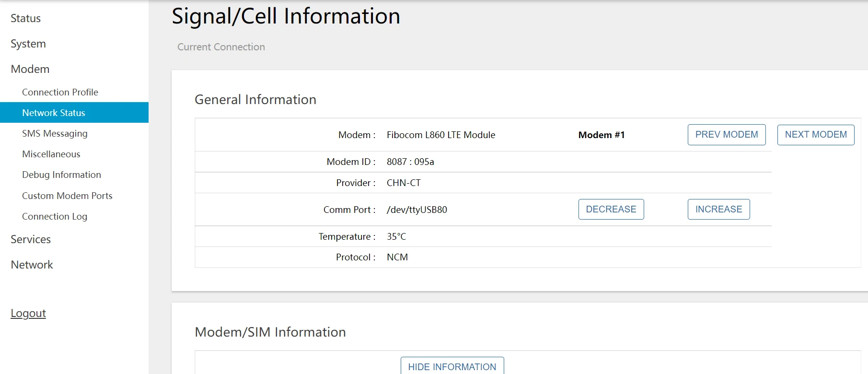Image resolution: width=868 pixels, height=374 pixels.
Task: Select the highlighted Network Status item
Action: (x=54, y=113)
